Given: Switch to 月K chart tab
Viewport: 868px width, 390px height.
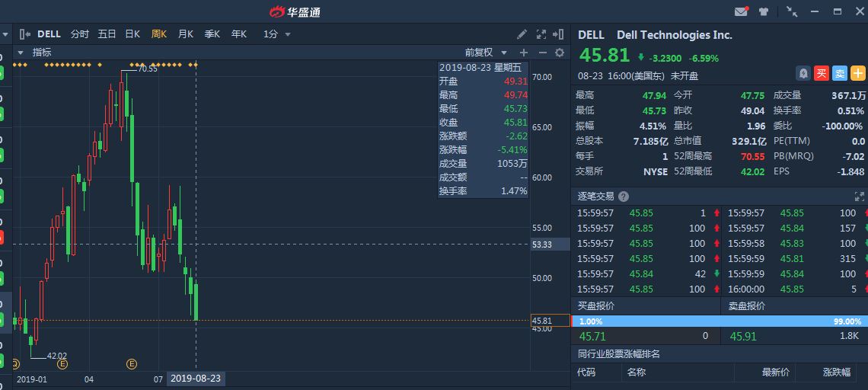Looking at the screenshot, I should (x=186, y=34).
